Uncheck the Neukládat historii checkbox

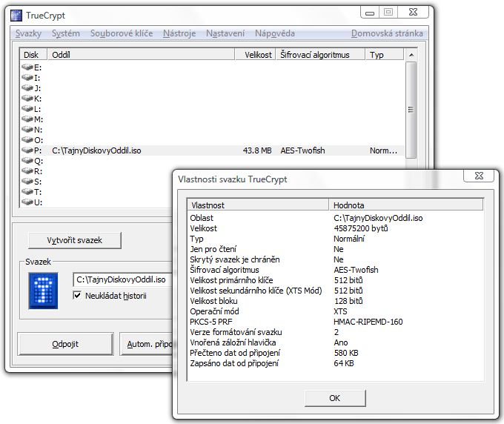tap(77, 295)
